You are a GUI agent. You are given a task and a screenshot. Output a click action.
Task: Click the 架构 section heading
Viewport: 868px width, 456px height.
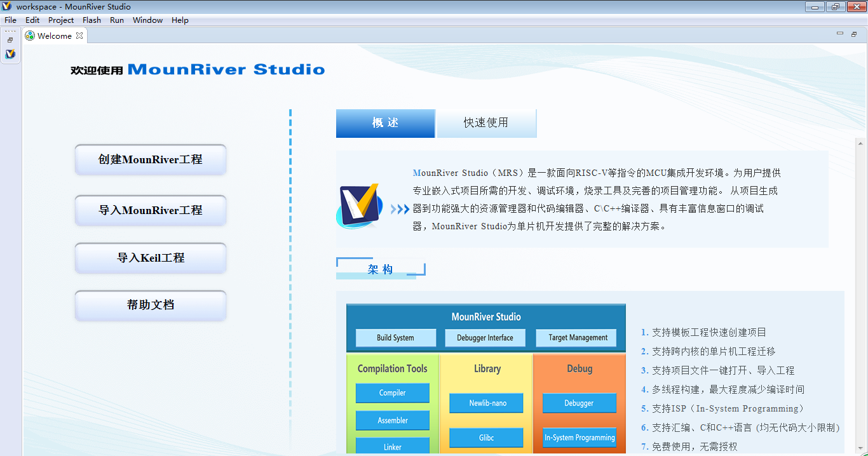pyautogui.click(x=380, y=269)
